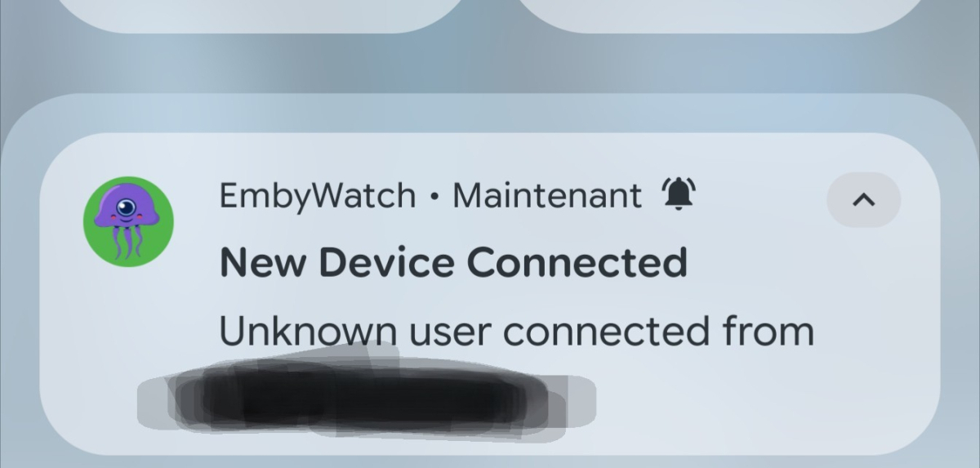Tap the purple jellyfish's eye in the icon
This screenshot has height=468, width=980.
click(124, 209)
